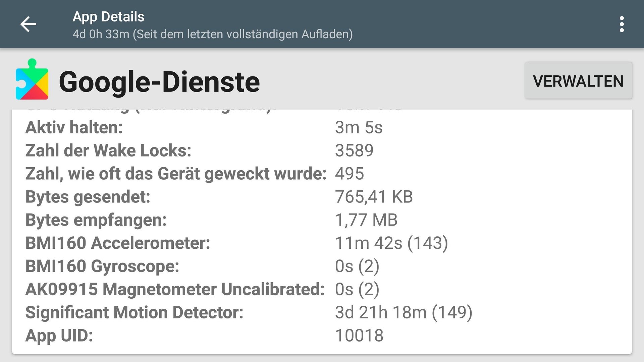Viewport: 644px width, 362px height.
Task: Tap the BMI160 Accelerometer row
Action: pyautogui.click(x=322, y=243)
